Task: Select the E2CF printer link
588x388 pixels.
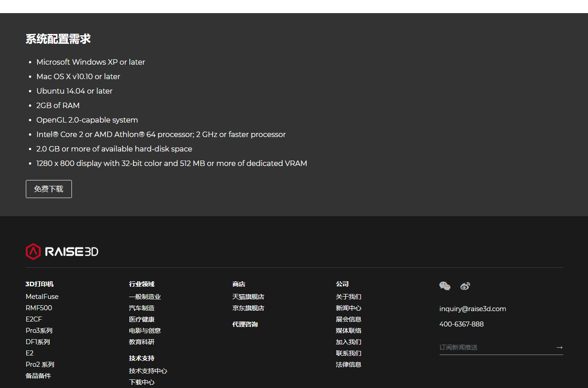Action: click(x=34, y=319)
